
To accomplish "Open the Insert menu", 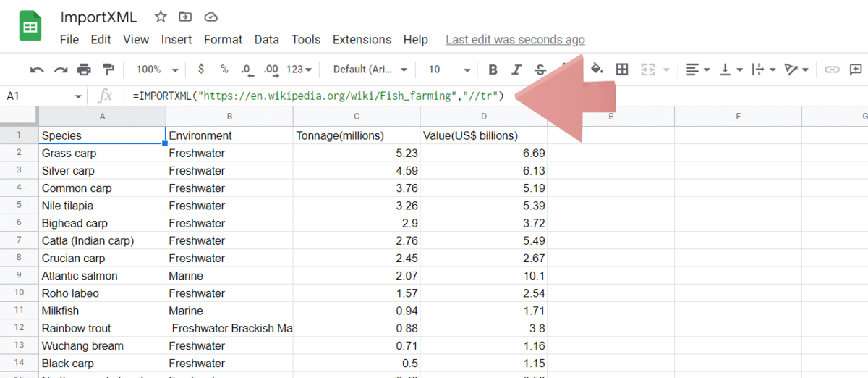I will click(x=176, y=40).
